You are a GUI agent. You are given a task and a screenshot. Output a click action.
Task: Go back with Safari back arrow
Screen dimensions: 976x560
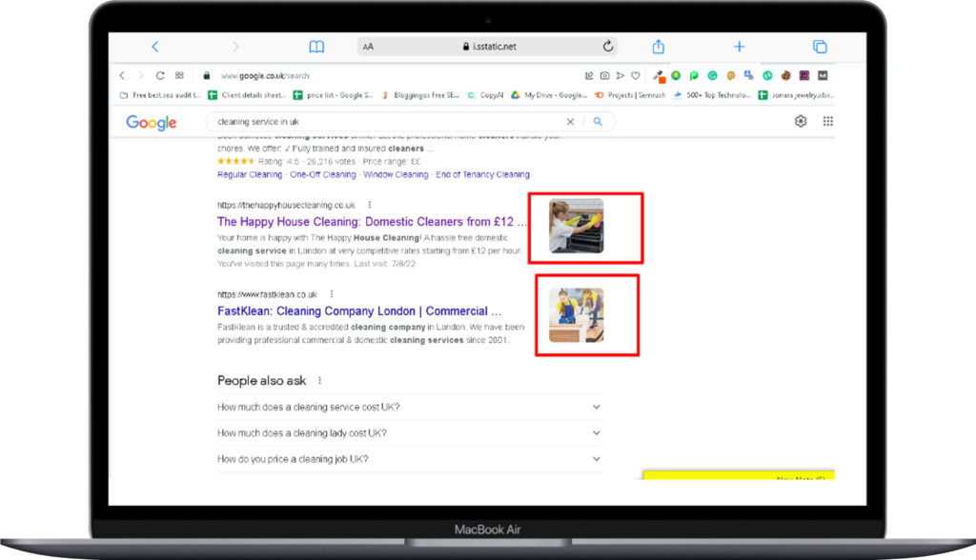pyautogui.click(x=155, y=47)
